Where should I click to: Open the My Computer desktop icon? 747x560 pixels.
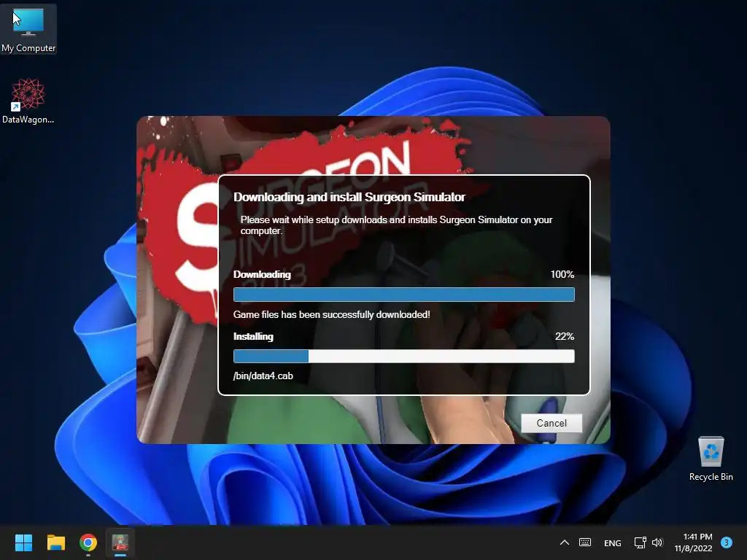(x=28, y=29)
